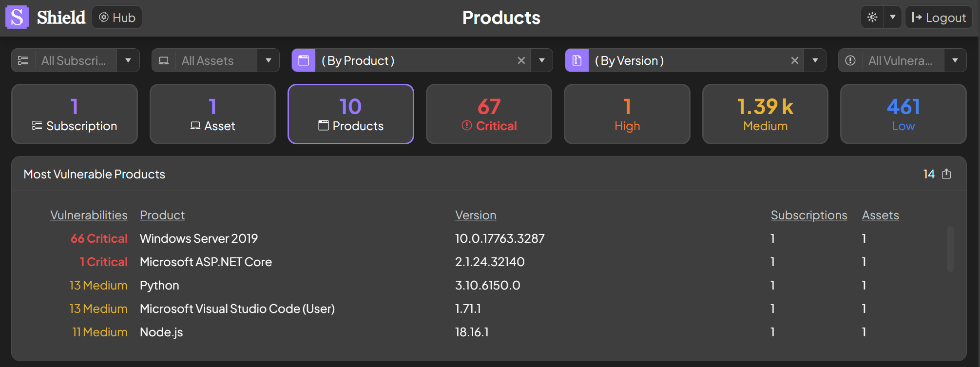
Task: Select the 1 High card
Action: point(627,114)
